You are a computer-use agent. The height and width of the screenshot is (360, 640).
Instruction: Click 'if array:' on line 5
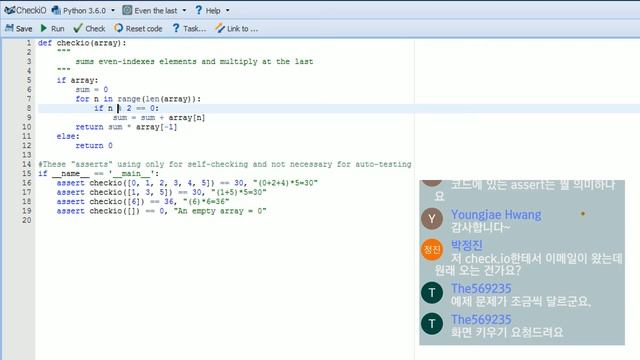[77, 80]
